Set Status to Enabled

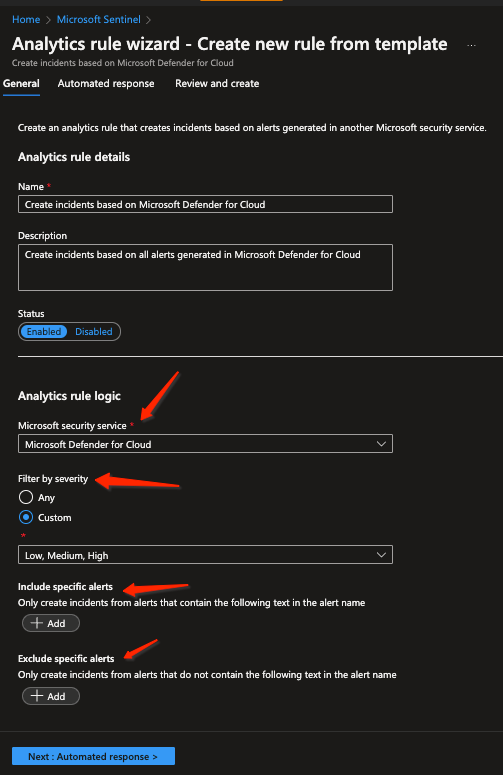click(44, 332)
